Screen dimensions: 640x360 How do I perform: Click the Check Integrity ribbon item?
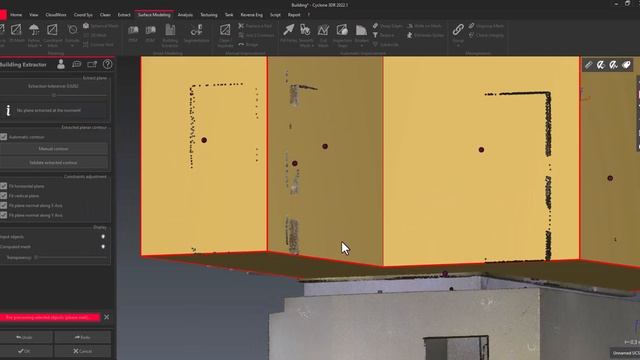point(486,36)
